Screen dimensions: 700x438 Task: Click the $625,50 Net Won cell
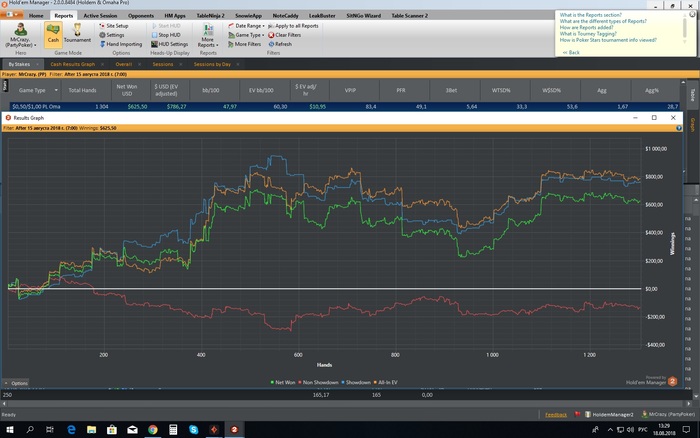pos(137,107)
